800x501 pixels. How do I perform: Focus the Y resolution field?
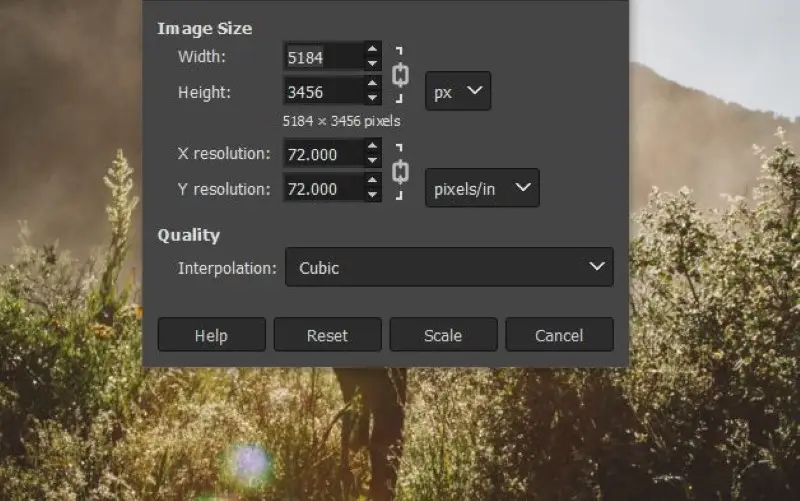pos(322,189)
